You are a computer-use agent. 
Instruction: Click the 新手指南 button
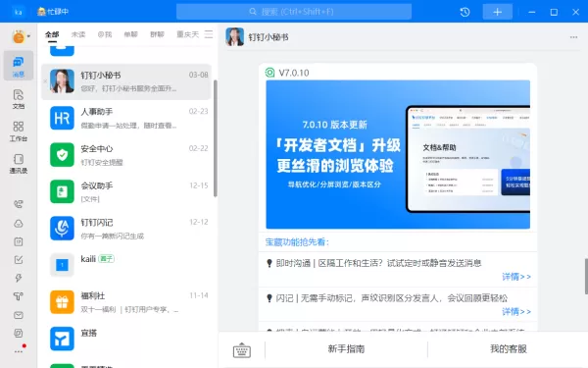pyautogui.click(x=346, y=349)
